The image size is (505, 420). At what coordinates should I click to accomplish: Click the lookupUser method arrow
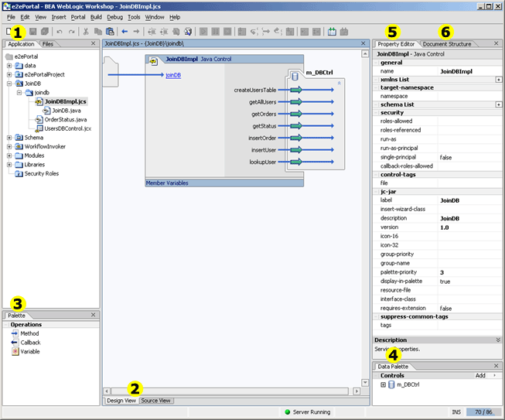pos(296,162)
